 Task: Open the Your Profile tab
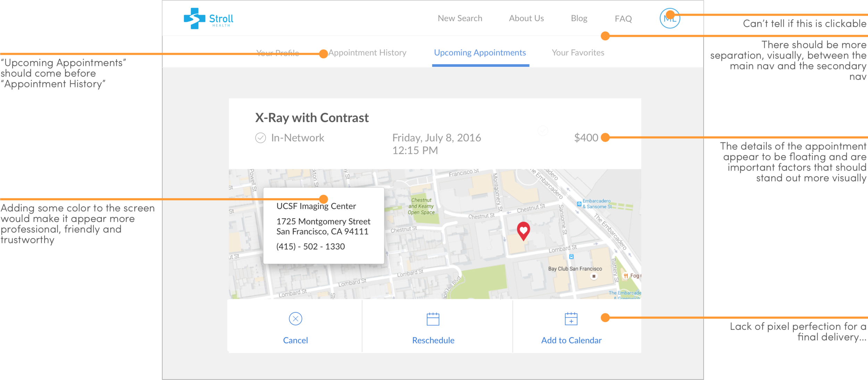pos(277,53)
